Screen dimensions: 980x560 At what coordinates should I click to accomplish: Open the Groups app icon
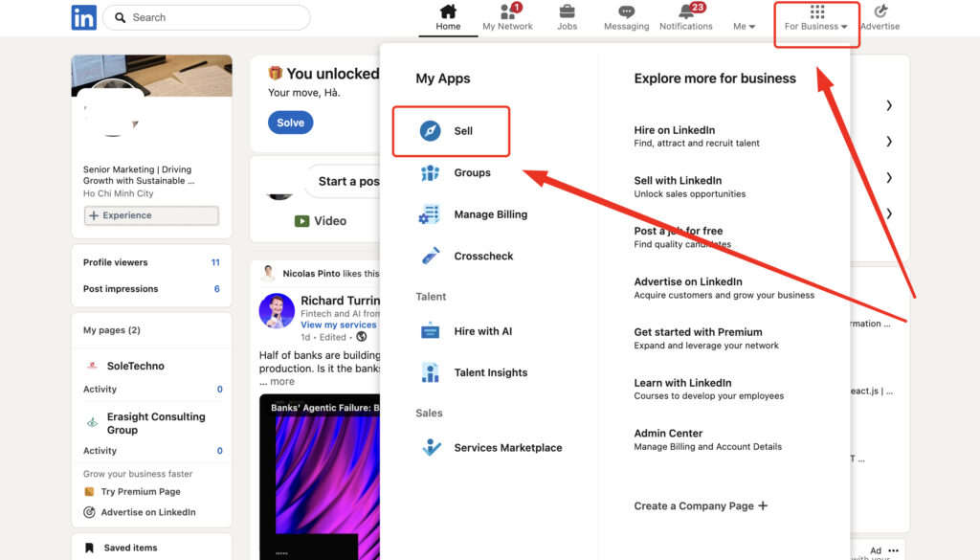[x=430, y=172]
